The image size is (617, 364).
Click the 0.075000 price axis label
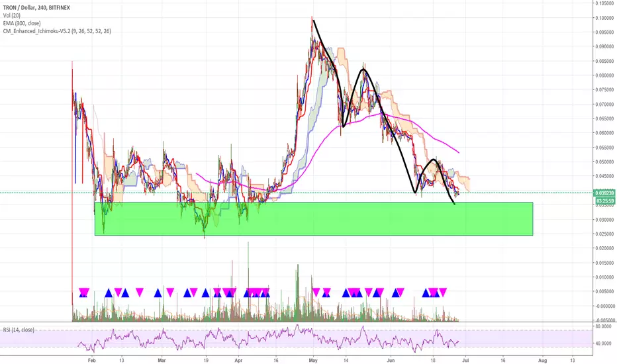click(604, 90)
